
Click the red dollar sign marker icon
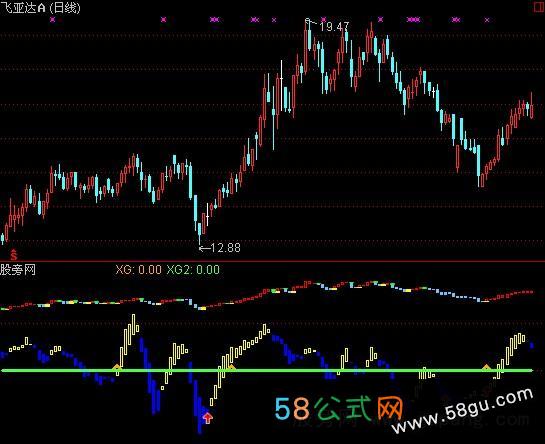click(x=14, y=255)
